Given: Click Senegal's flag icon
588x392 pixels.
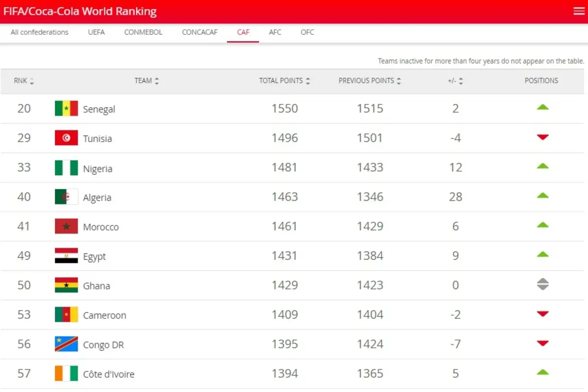Looking at the screenshot, I should pos(66,108).
